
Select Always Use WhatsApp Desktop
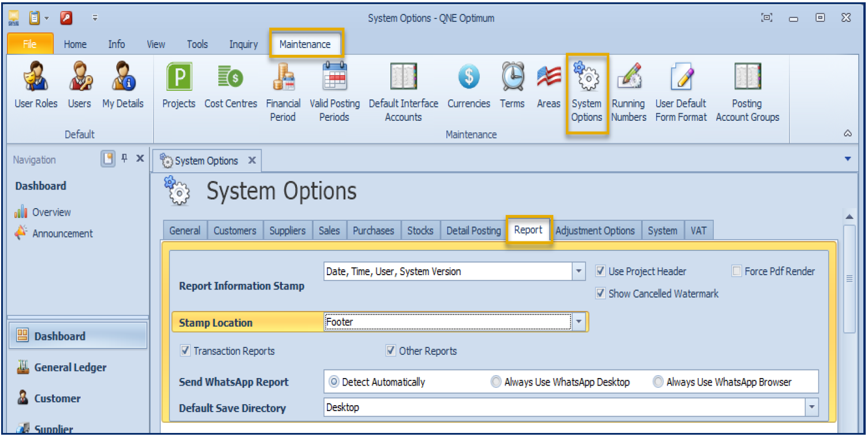tap(496, 382)
